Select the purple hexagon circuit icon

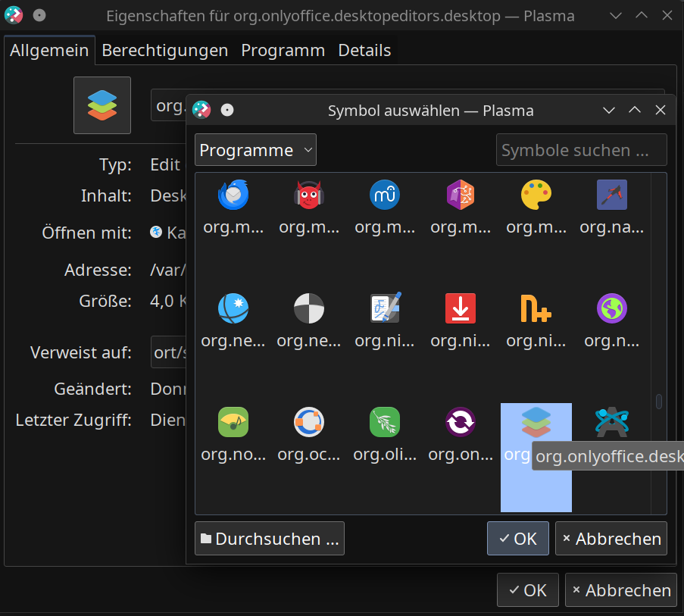(461, 195)
